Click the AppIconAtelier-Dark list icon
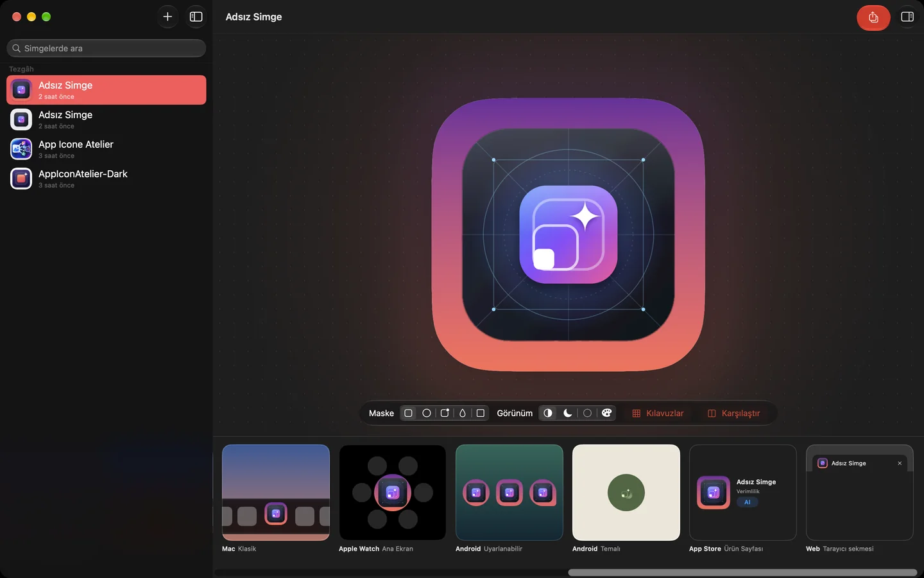Image resolution: width=924 pixels, height=578 pixels. tap(21, 179)
